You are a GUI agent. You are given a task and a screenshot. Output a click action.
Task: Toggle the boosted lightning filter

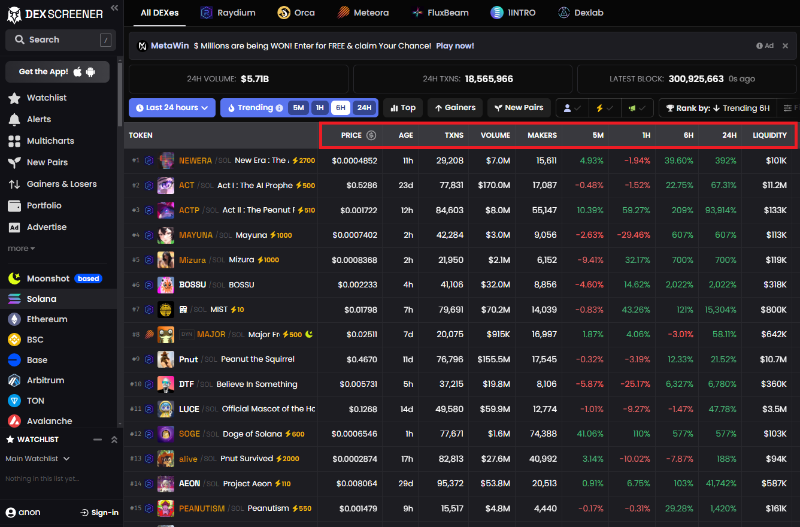(x=604, y=108)
